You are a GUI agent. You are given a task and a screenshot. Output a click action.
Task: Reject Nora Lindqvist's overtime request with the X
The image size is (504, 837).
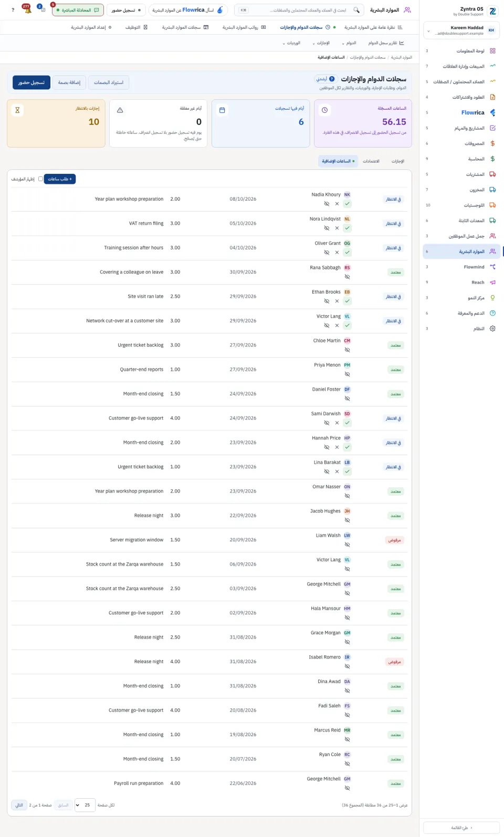coord(337,228)
